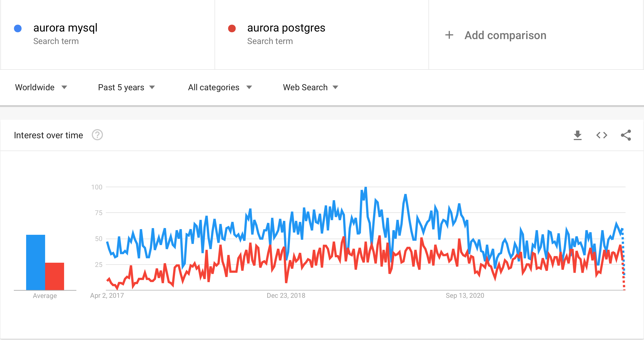Click the help icon next to Interest over time
Viewport: 644px width, 340px height.
97,136
